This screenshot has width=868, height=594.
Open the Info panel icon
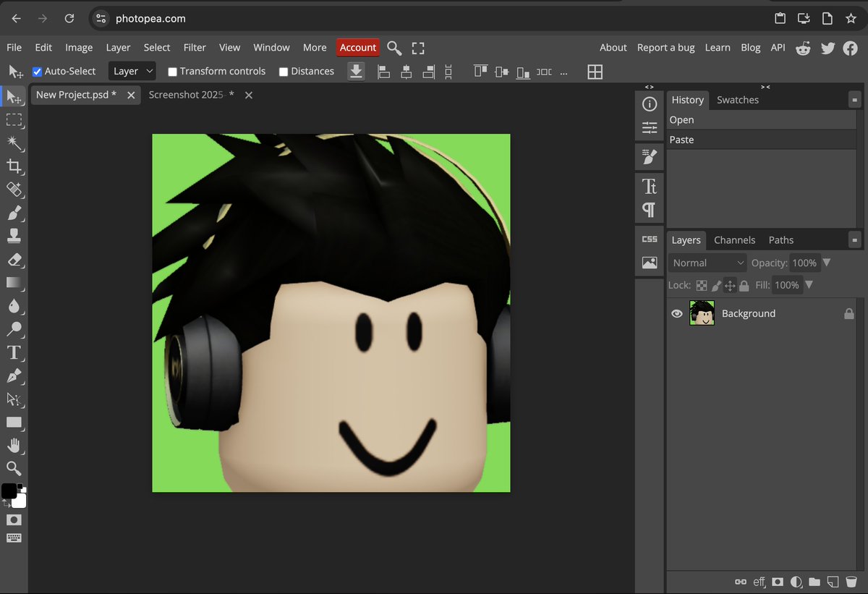click(x=650, y=104)
